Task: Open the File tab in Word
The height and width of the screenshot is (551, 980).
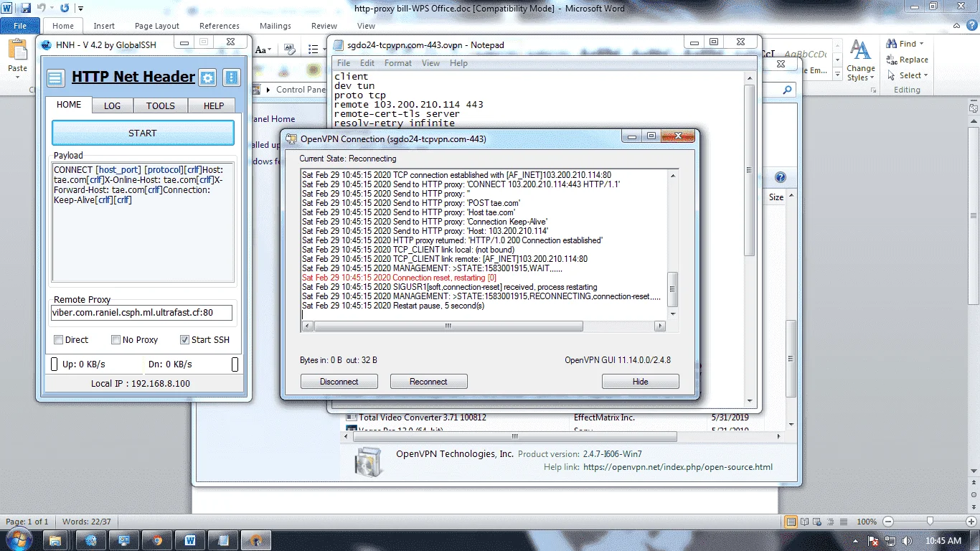Action: click(19, 26)
